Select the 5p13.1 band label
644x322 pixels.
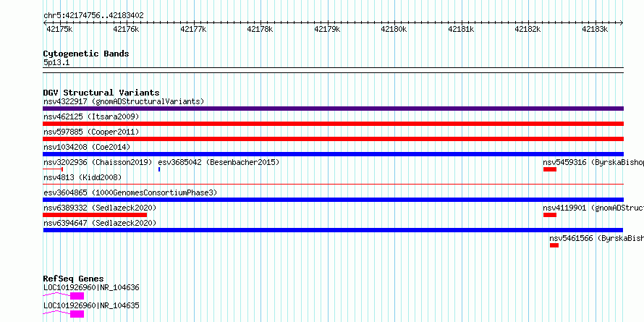[56, 63]
